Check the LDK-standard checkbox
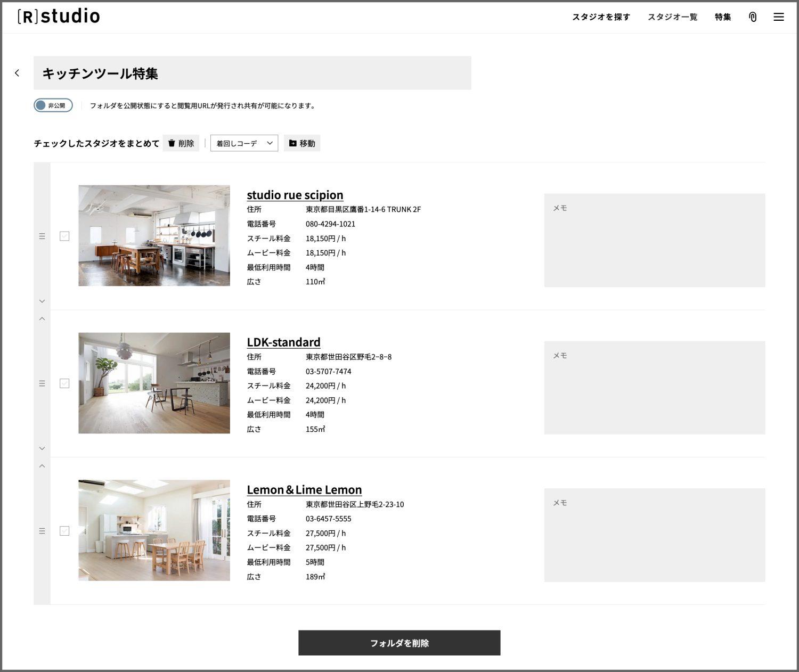Image resolution: width=799 pixels, height=672 pixels. (x=64, y=383)
